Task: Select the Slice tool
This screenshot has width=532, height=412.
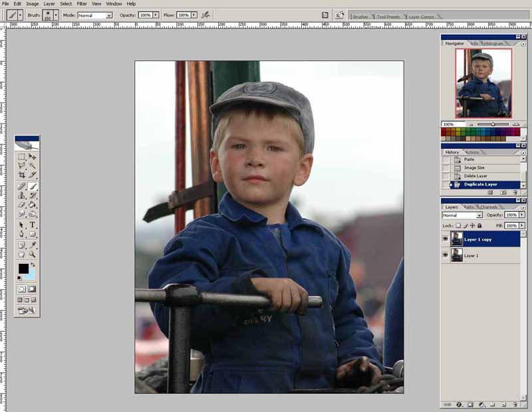Action: 32,175
